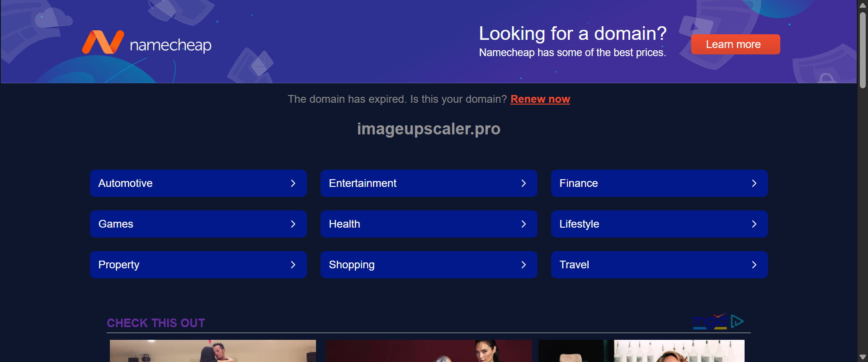Open the Finance category
This screenshot has height=362, width=868.
pyautogui.click(x=660, y=183)
